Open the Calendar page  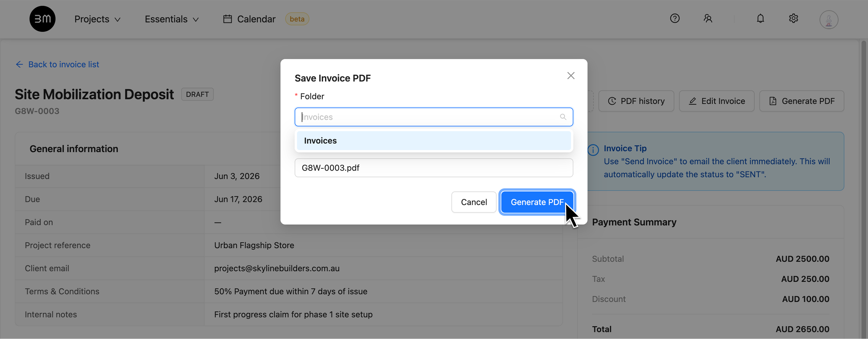pos(249,19)
